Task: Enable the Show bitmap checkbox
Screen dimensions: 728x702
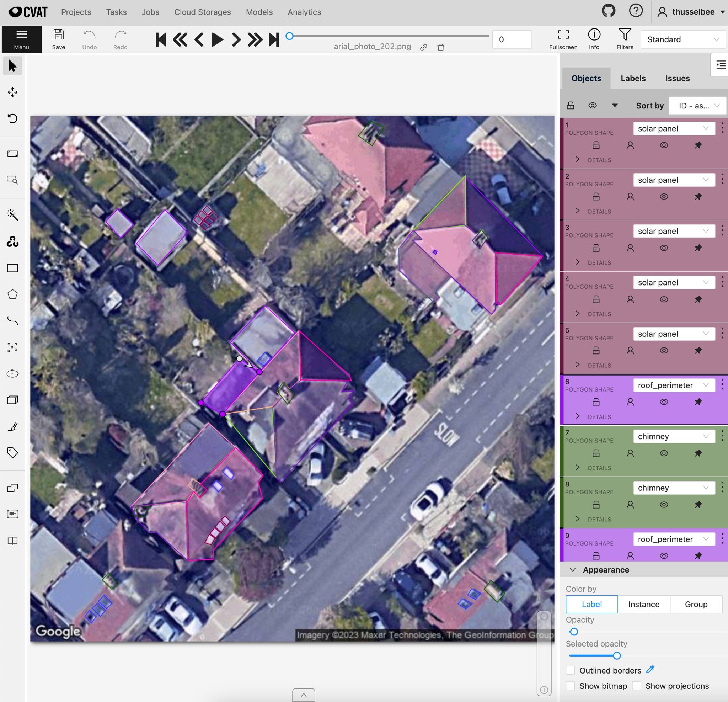Action: tap(570, 686)
